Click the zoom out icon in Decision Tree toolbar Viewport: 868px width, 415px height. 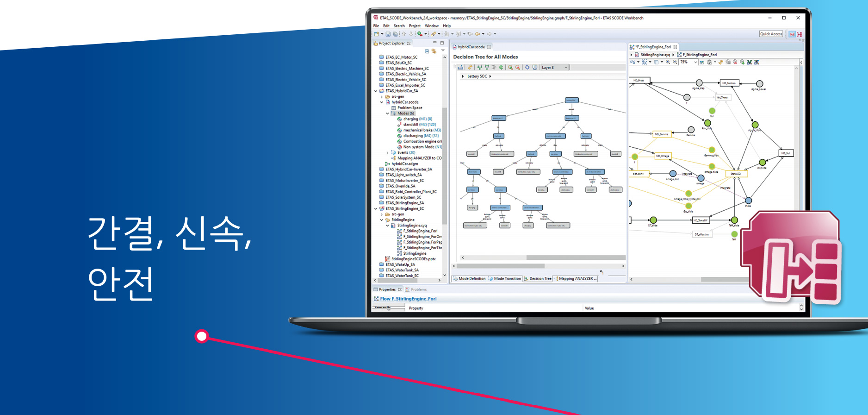(x=518, y=67)
